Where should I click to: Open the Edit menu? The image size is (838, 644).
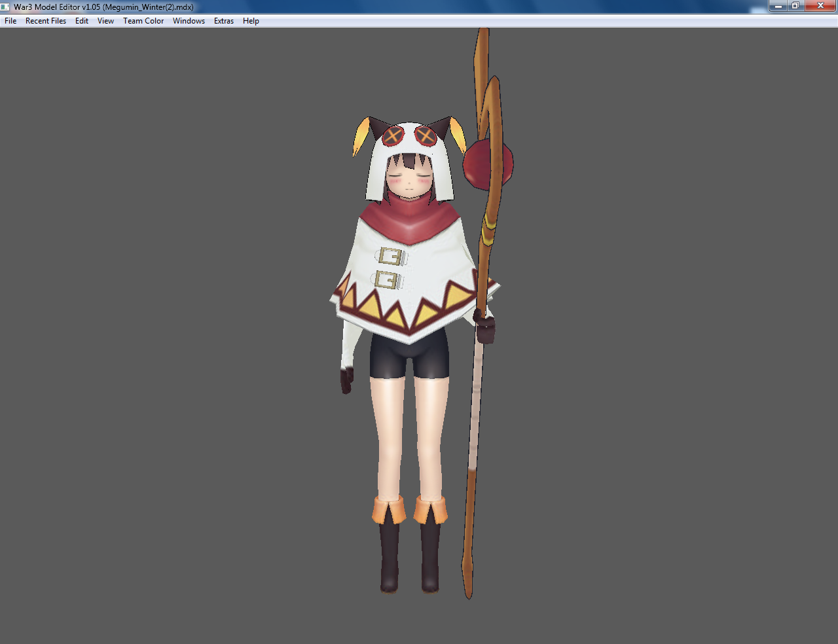pyautogui.click(x=82, y=21)
